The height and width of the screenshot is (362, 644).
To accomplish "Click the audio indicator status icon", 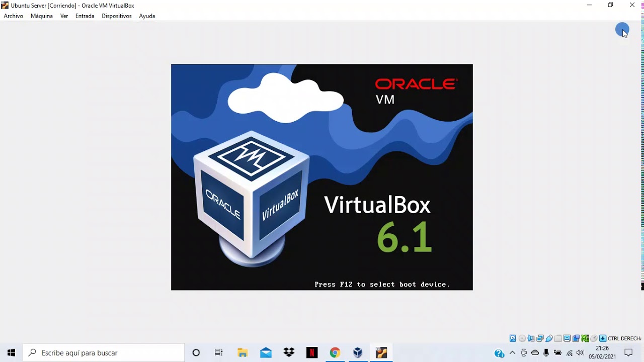I will (x=531, y=338).
